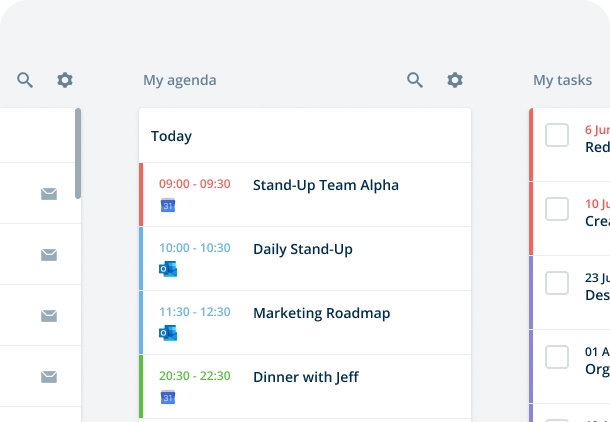Click the left panel vertical scrollbar
Screen dimensions: 610x422
point(78,154)
